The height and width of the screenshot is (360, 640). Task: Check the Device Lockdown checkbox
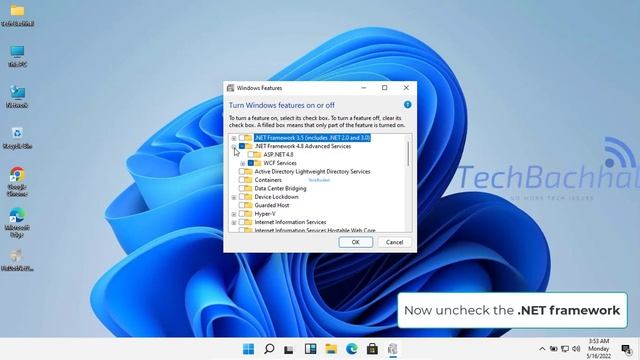(x=242, y=197)
